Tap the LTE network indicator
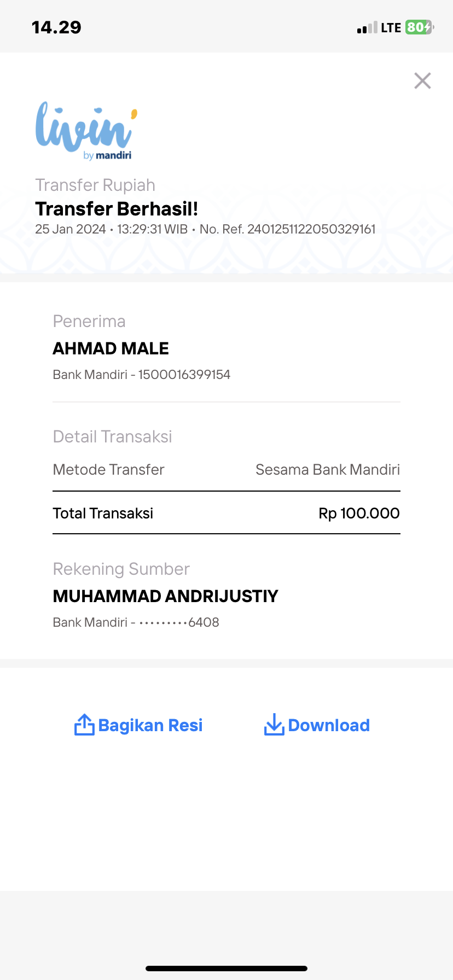This screenshot has height=980, width=453. (x=391, y=28)
